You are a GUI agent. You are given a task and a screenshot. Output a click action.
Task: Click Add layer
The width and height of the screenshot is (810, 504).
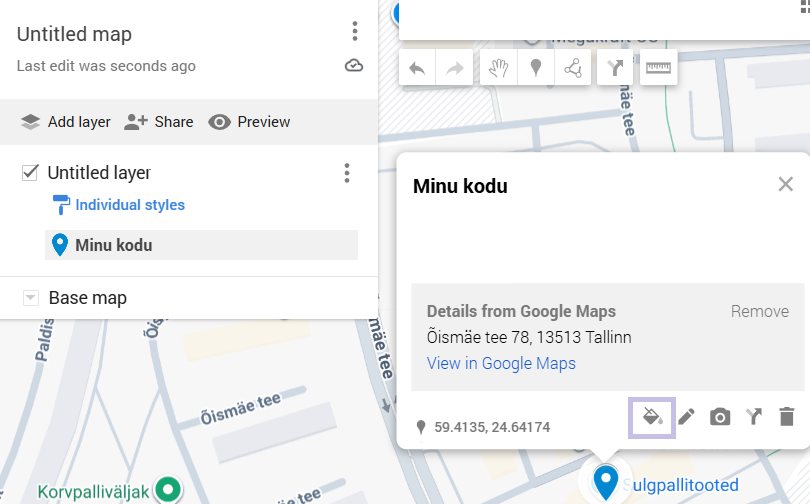[x=65, y=122]
